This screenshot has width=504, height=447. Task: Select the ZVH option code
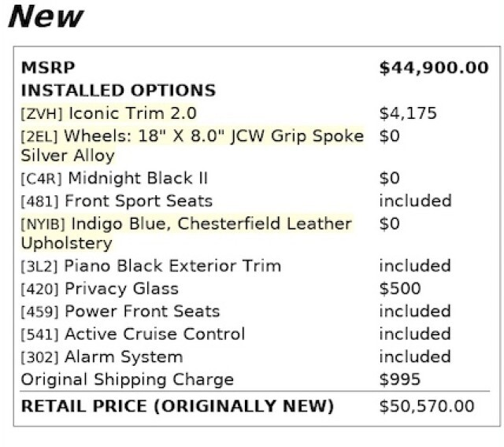(42, 113)
